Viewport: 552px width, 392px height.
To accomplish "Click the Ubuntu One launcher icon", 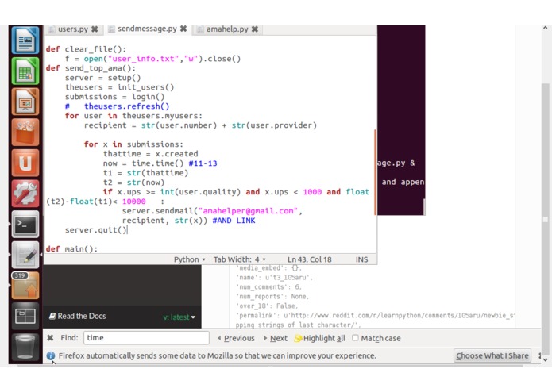I will [25, 163].
